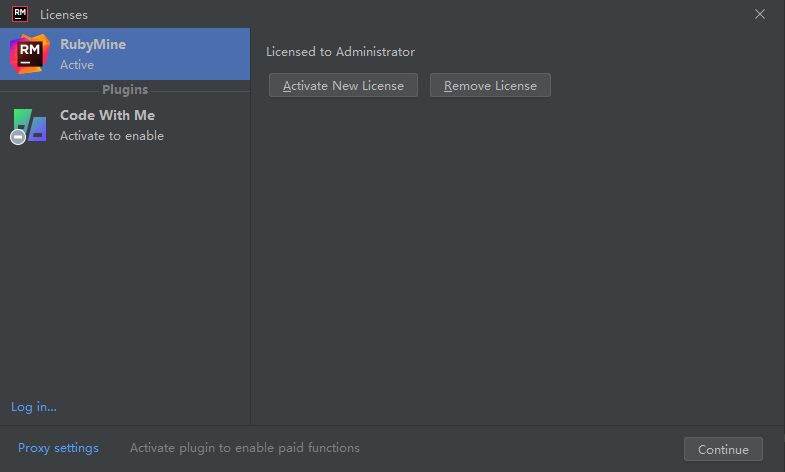The image size is (785, 472).
Task: Click the Active status under RubyMine
Action: [x=77, y=65]
